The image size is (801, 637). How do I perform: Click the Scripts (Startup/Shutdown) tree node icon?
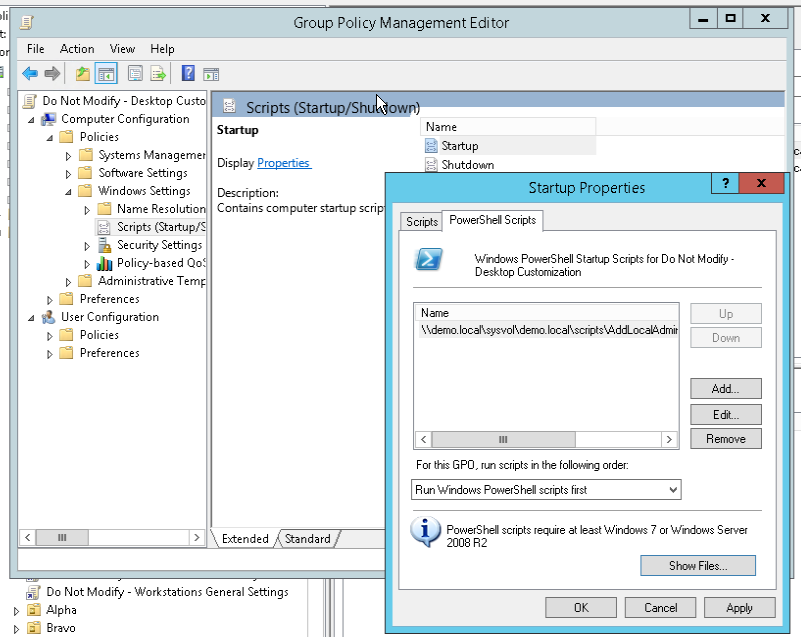coord(104,227)
